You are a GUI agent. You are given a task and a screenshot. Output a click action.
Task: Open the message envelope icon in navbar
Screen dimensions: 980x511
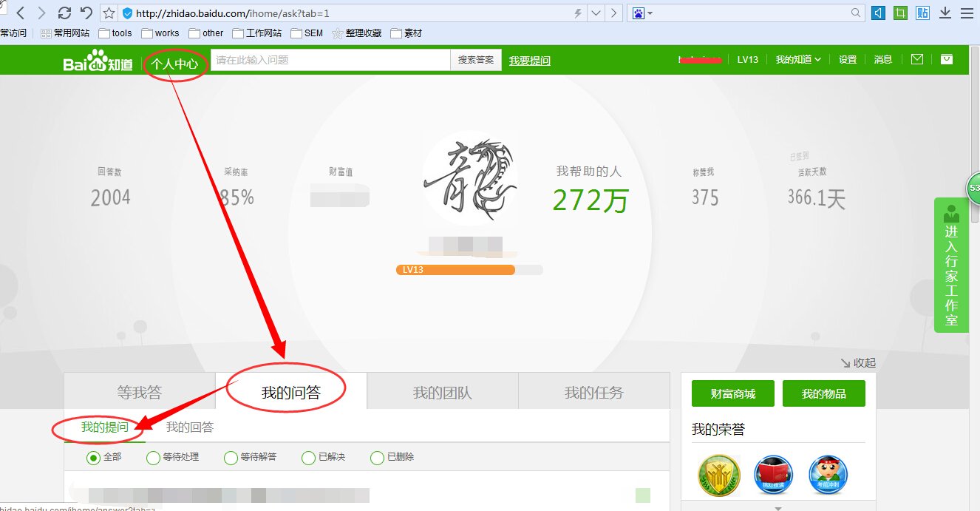[x=916, y=59]
